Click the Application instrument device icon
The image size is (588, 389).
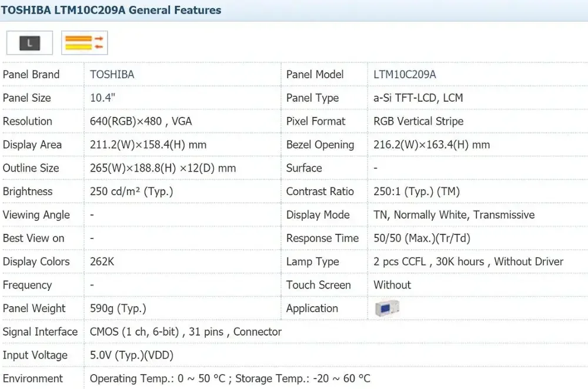(x=386, y=308)
